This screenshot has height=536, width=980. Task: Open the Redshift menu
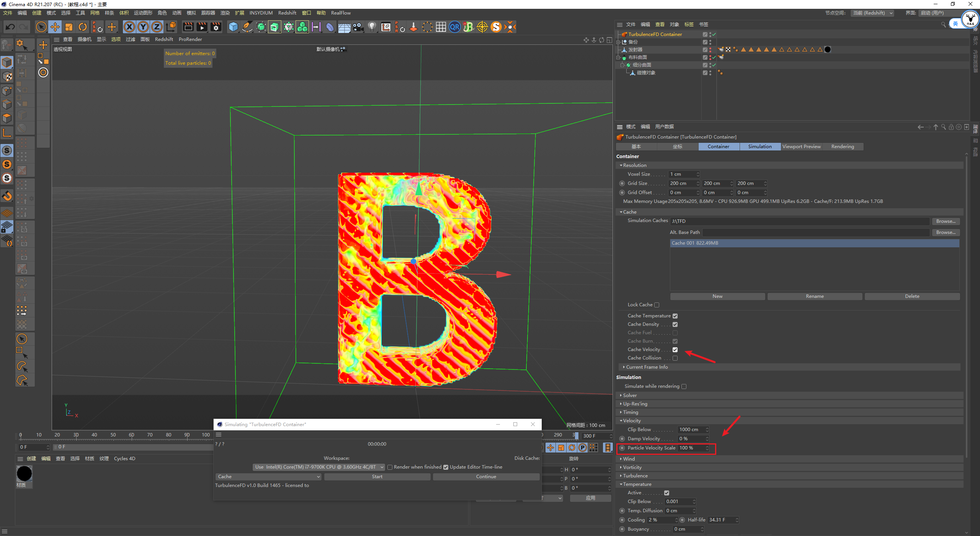click(287, 13)
